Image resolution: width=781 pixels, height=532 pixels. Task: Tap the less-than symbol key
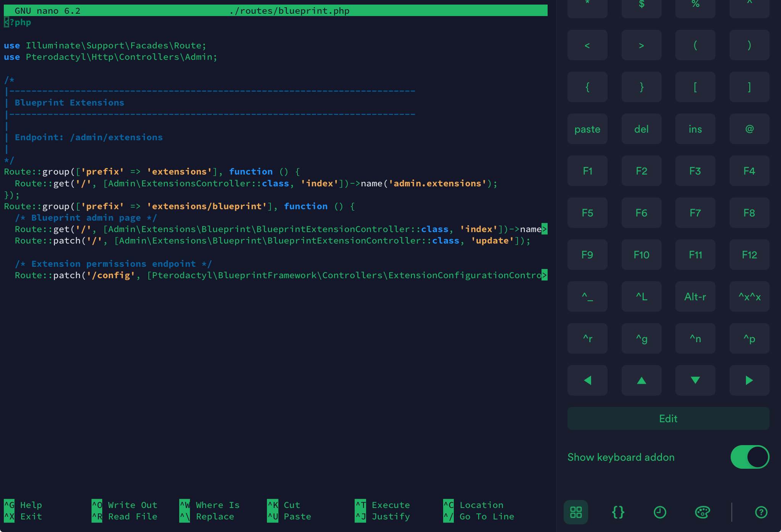coord(587,45)
